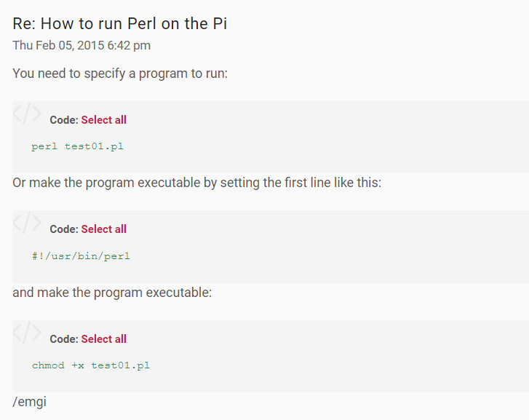This screenshot has width=529, height=420.
Task: Click inside the 'chmod +x test01.pl' code line
Action: tap(91, 365)
